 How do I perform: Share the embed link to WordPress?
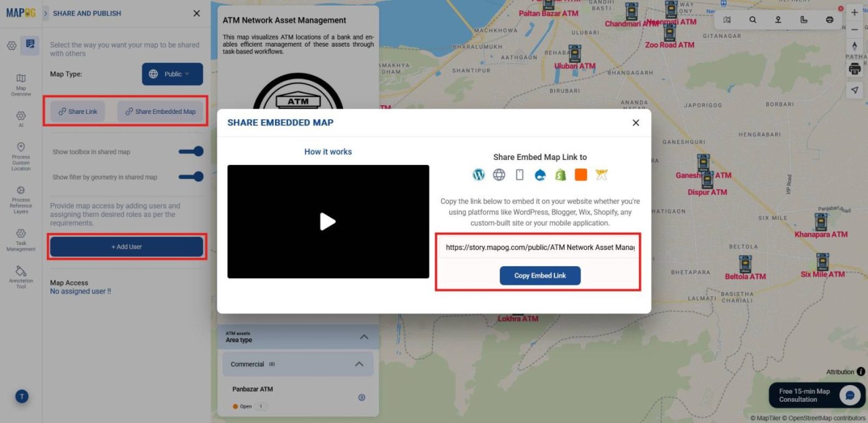(478, 175)
